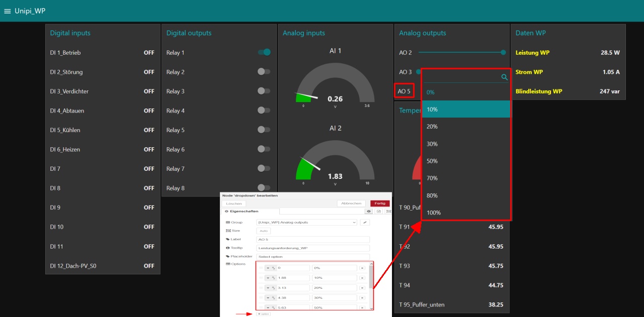Click the scroll up arrow of the options list

[x=371, y=264]
